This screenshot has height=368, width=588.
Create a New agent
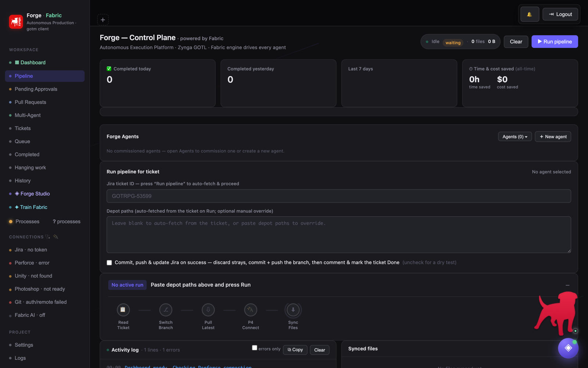coord(553,137)
